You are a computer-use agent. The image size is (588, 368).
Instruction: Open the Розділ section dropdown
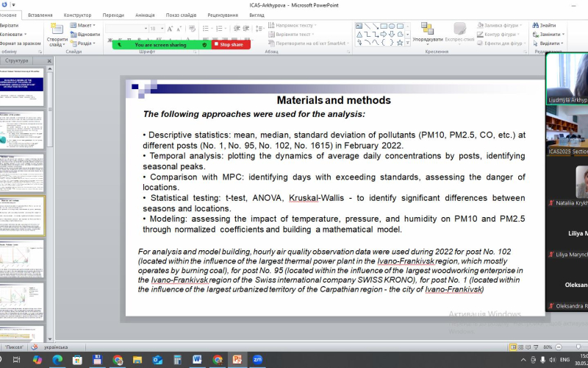click(x=83, y=43)
